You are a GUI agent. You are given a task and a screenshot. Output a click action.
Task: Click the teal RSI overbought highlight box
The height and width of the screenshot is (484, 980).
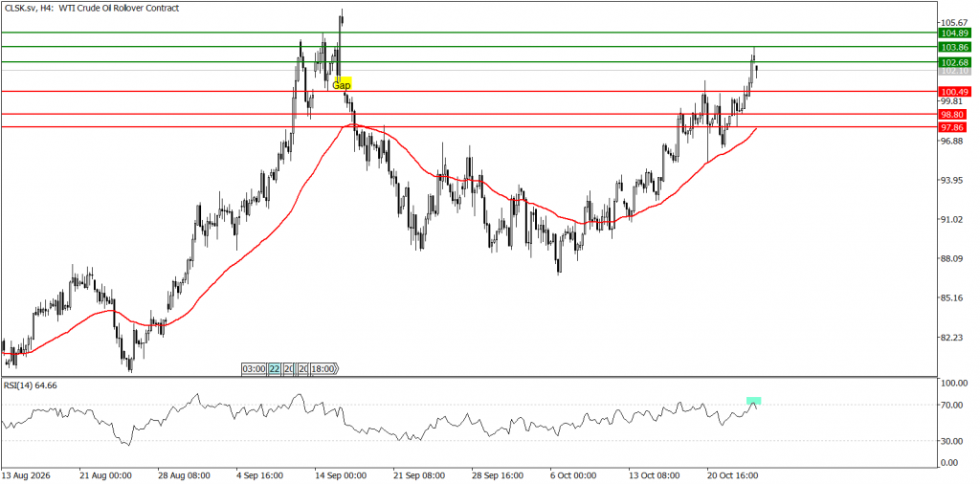(754, 401)
